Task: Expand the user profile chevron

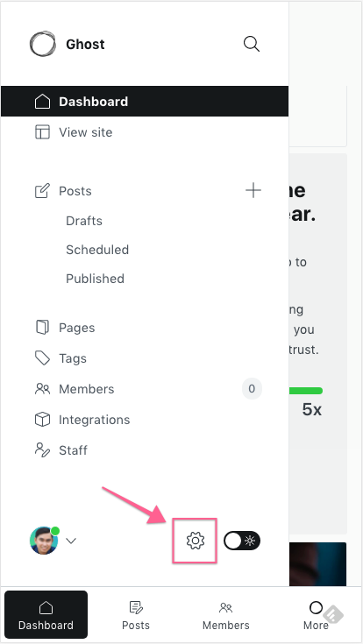Action: (71, 541)
